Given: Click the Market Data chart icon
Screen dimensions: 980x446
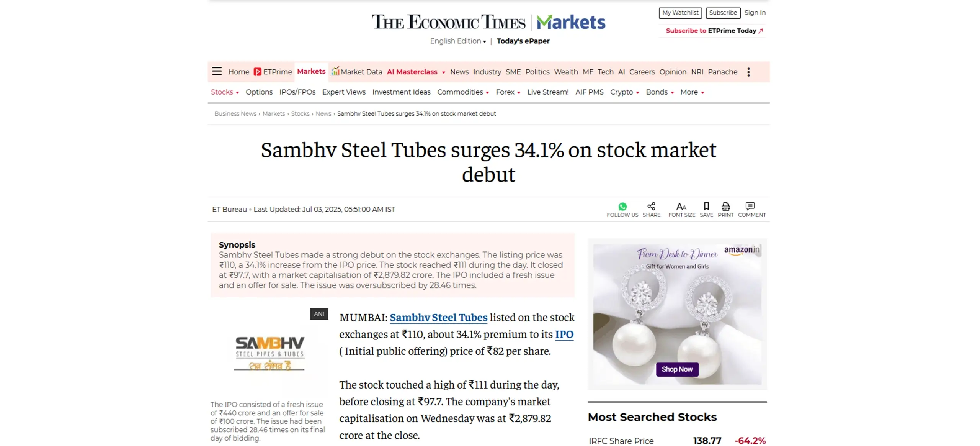Looking at the screenshot, I should (335, 71).
